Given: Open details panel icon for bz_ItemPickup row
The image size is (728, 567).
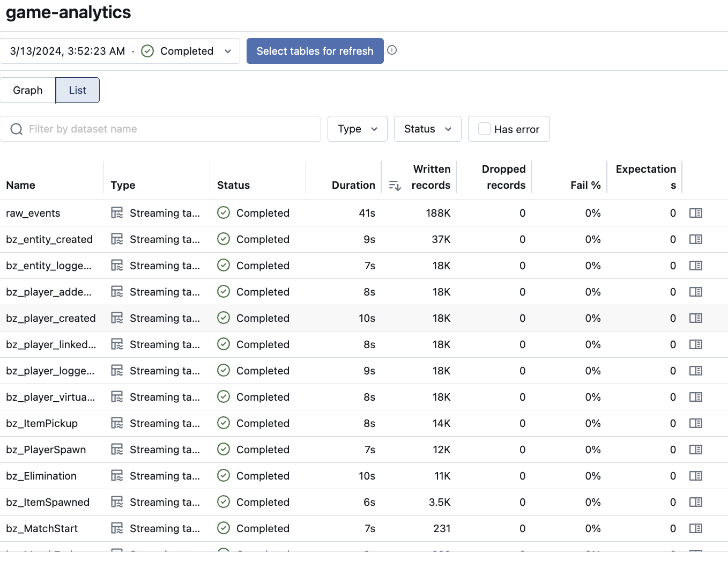Looking at the screenshot, I should [x=695, y=423].
